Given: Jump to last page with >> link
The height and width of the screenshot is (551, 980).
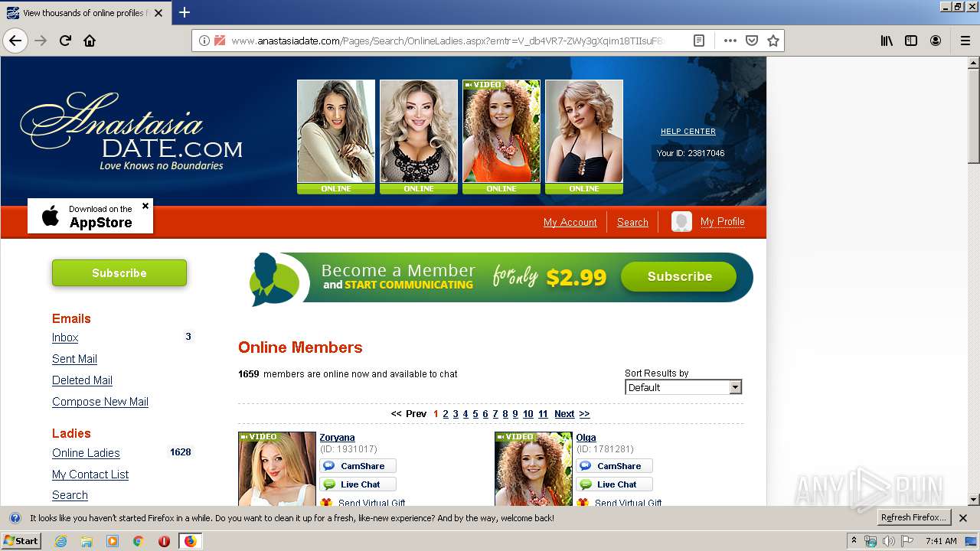Looking at the screenshot, I should pyautogui.click(x=584, y=414).
